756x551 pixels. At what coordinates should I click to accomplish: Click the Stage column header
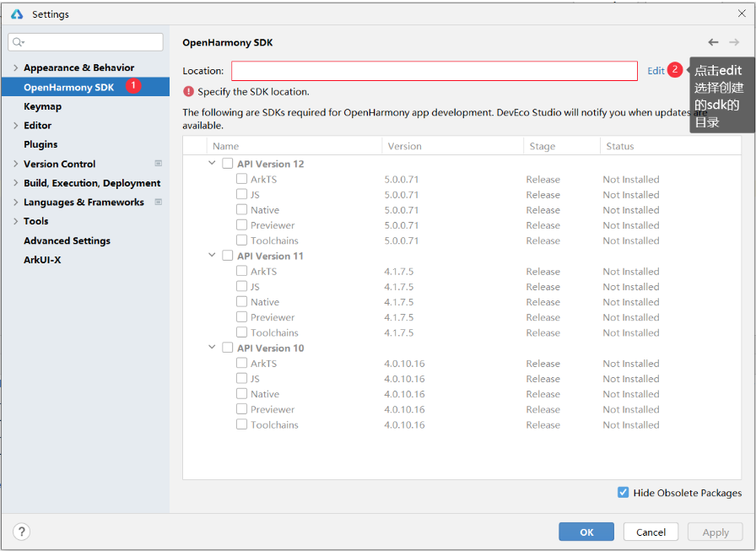[562, 146]
